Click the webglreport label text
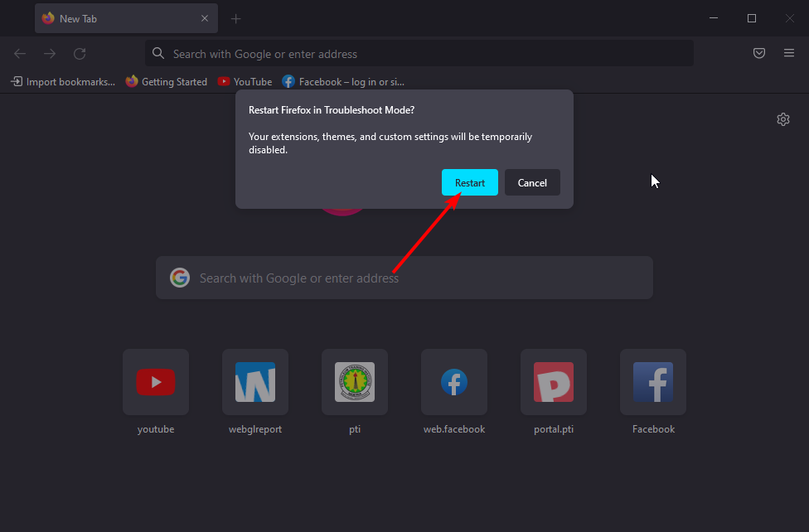809x532 pixels. (255, 429)
